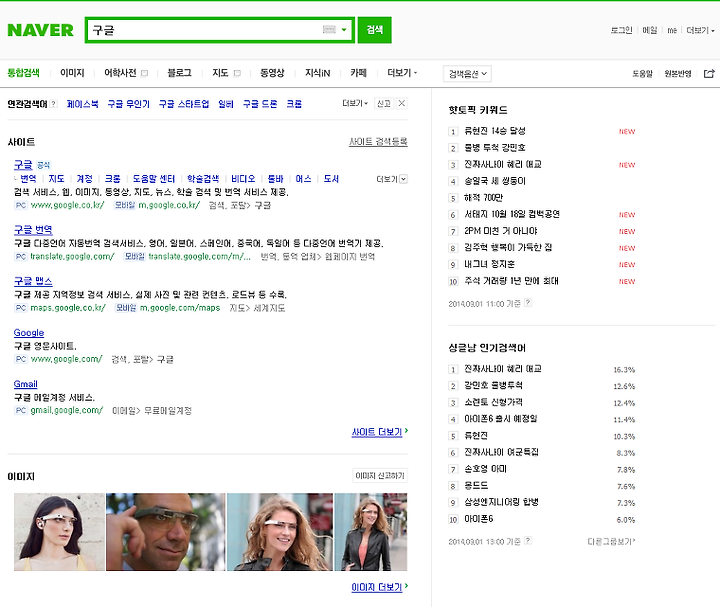Image resolution: width=720 pixels, height=607 pixels.
Task: Open second image of man wearing Google Glass
Action: pos(166,532)
